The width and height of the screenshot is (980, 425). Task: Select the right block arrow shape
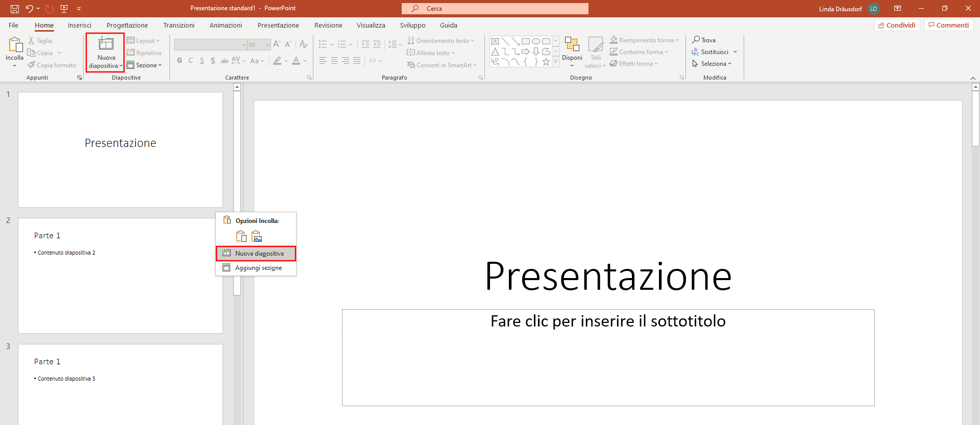(x=526, y=52)
